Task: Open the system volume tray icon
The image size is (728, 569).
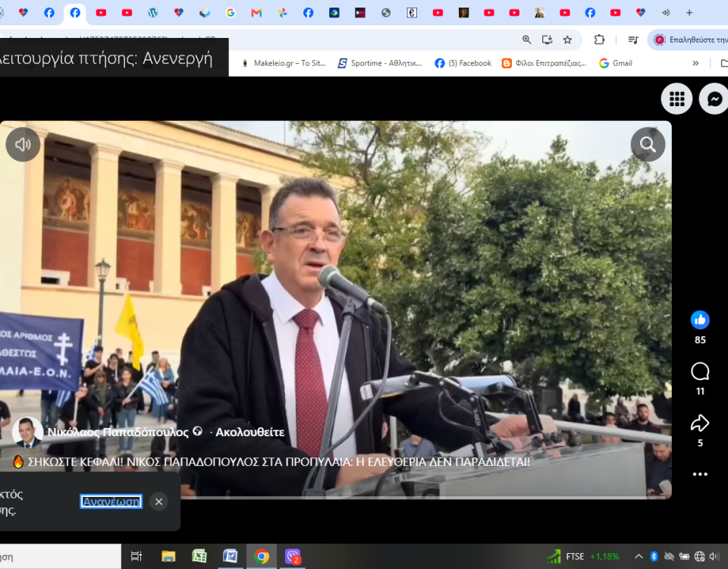Action: (714, 556)
